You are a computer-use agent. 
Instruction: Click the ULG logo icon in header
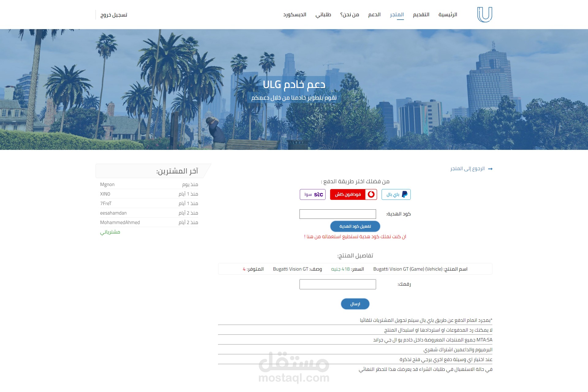[484, 15]
